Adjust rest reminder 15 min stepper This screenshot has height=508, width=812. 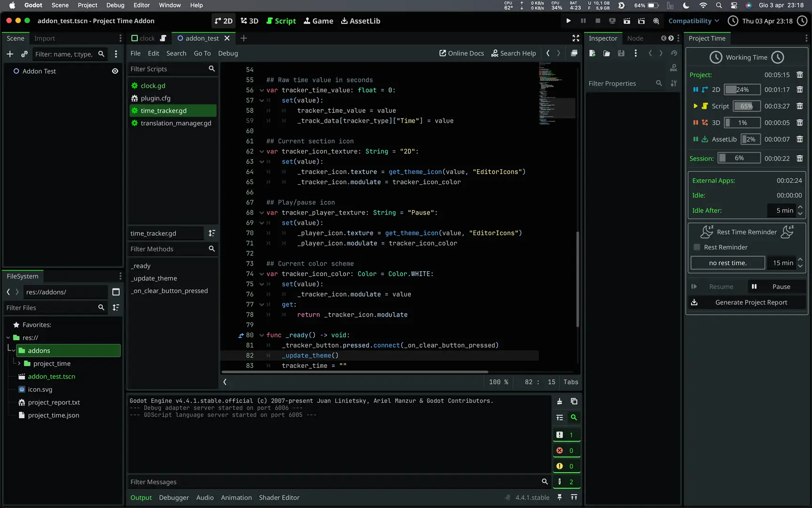(x=800, y=263)
